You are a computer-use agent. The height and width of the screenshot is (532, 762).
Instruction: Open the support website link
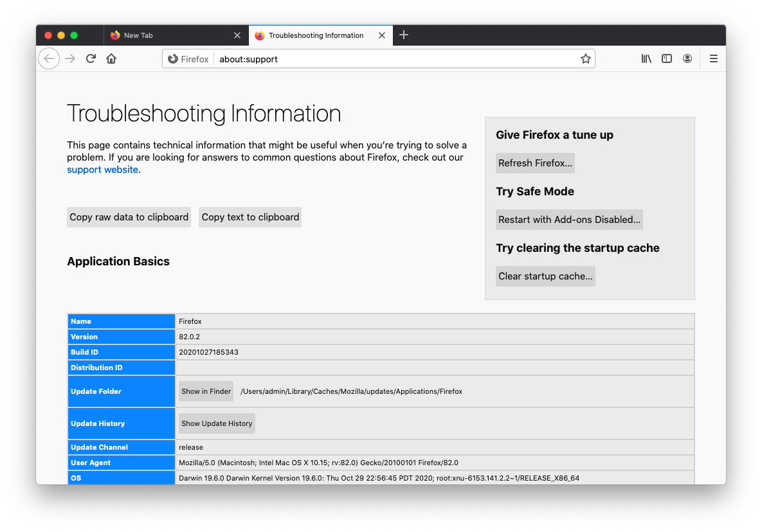tap(102, 170)
